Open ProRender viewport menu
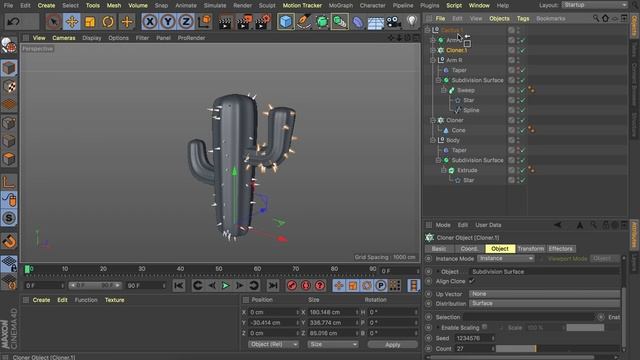 point(191,38)
